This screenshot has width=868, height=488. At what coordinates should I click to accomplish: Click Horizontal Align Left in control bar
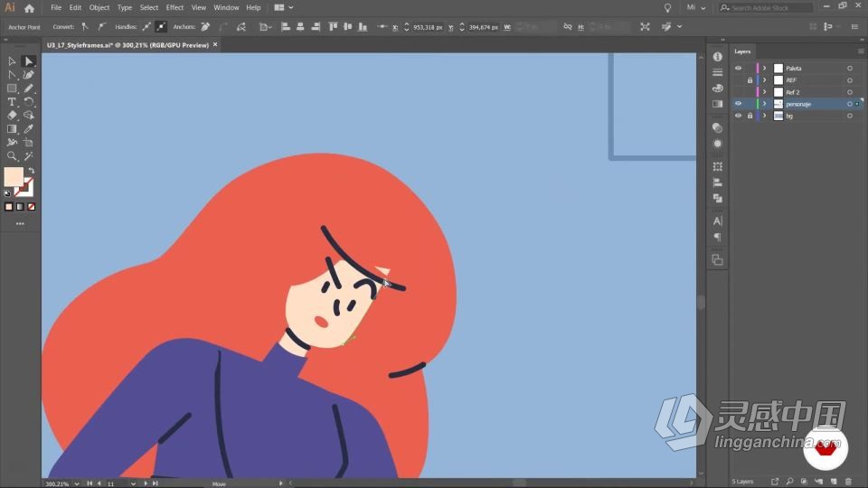coord(286,26)
